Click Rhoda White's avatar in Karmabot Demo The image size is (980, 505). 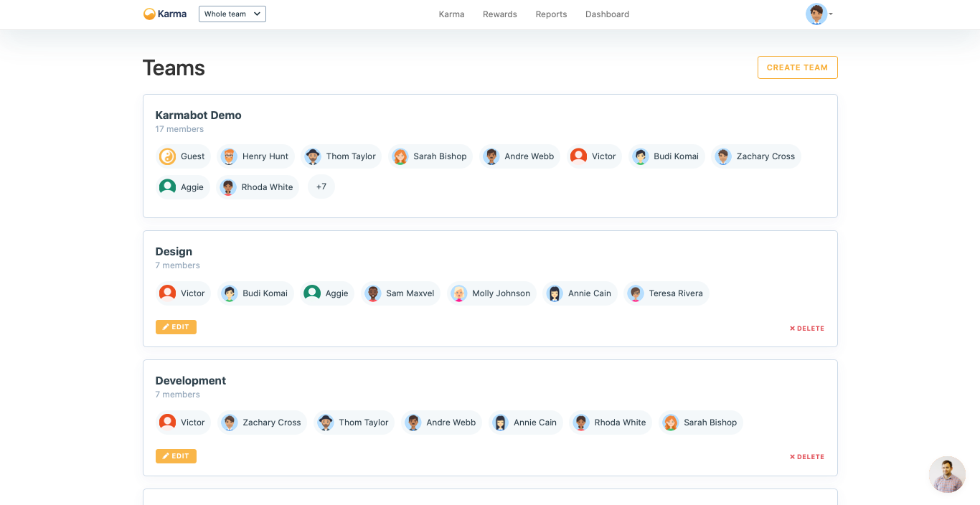click(228, 187)
